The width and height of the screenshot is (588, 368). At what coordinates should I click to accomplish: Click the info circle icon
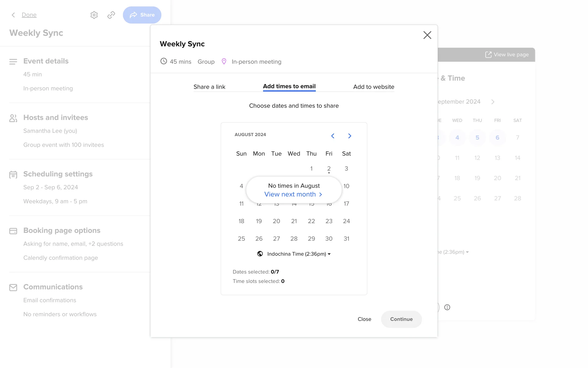[x=447, y=307]
